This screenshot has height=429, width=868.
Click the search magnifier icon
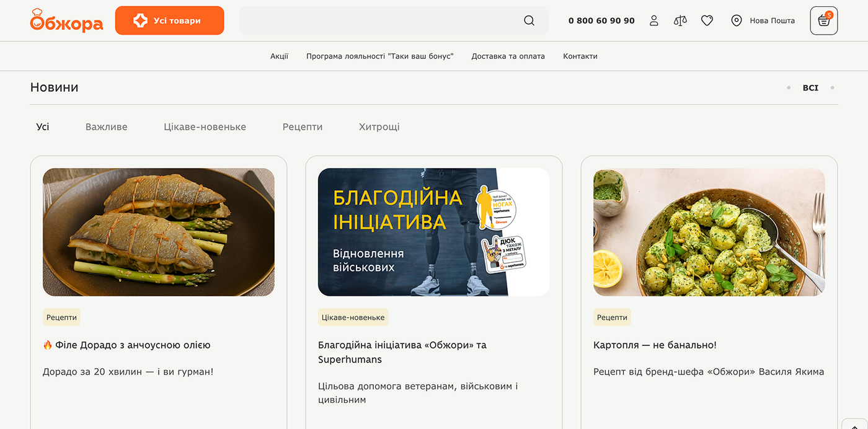529,20
